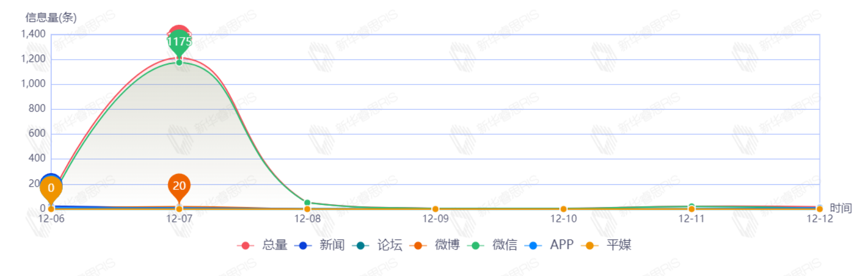Select the green 微信 data point at 1175

179,62
